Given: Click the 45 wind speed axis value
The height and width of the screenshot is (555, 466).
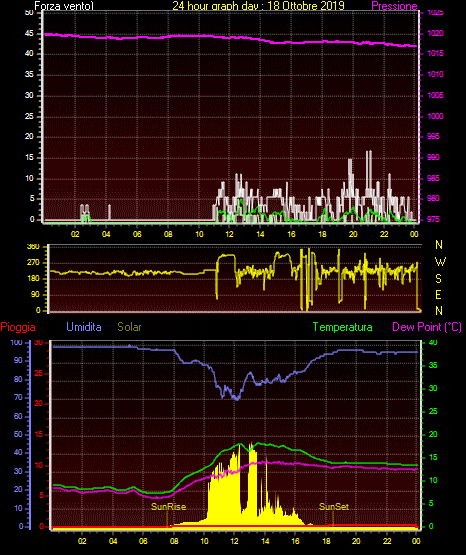Looking at the screenshot, I should 29,34.
